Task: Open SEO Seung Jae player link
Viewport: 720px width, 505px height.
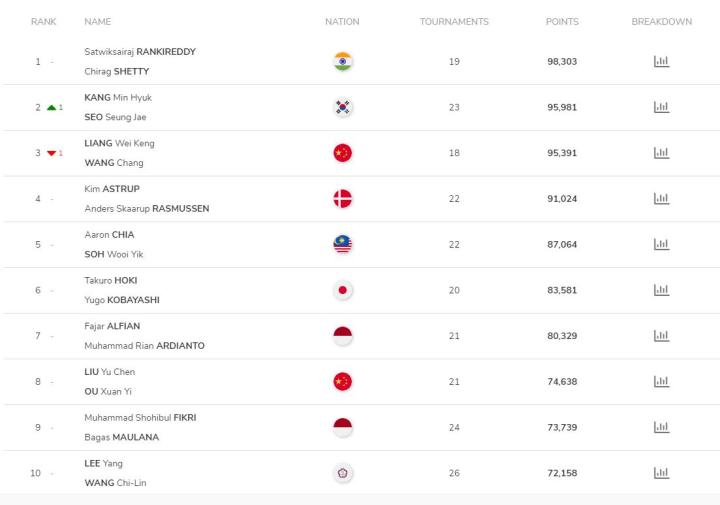Action: coord(115,117)
